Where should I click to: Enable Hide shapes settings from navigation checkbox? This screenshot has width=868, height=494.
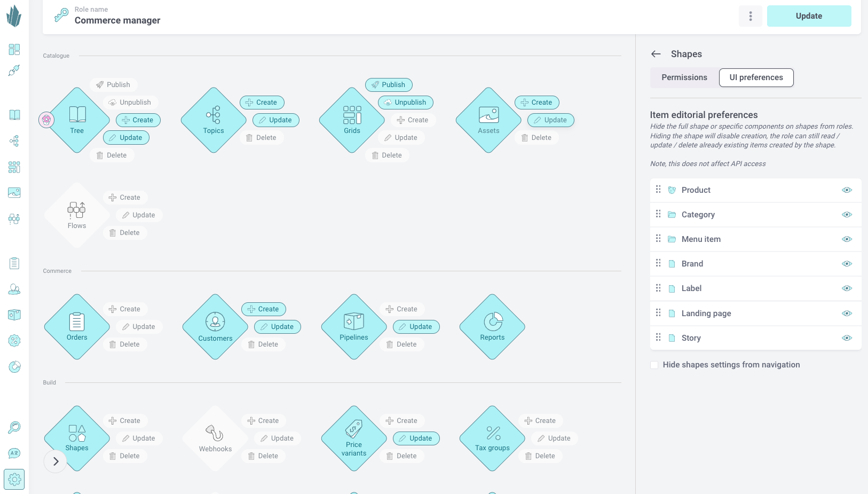(654, 365)
